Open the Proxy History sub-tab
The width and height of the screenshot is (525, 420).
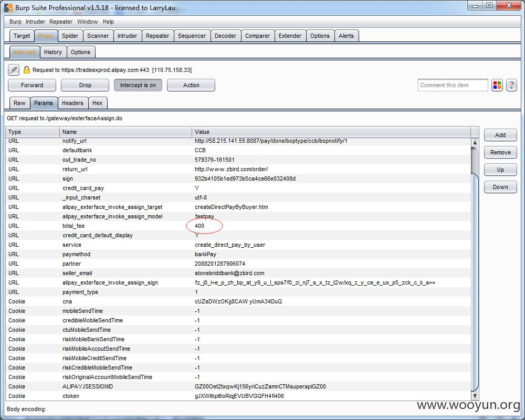[53, 52]
